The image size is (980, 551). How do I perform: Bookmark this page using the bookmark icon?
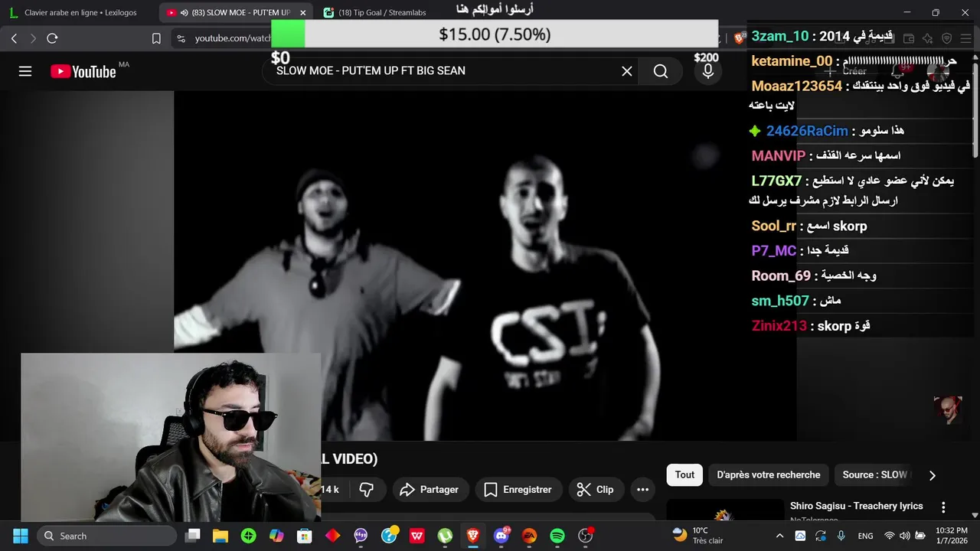point(156,38)
